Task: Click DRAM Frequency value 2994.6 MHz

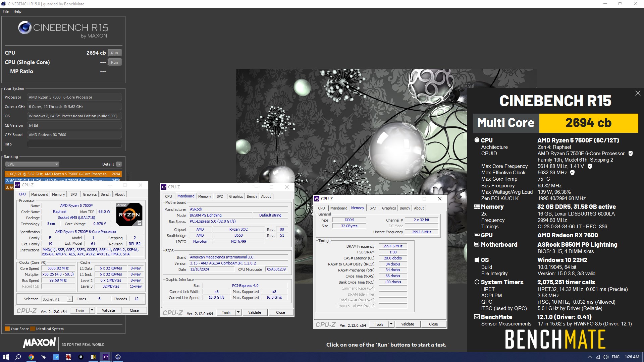Action: [393, 246]
